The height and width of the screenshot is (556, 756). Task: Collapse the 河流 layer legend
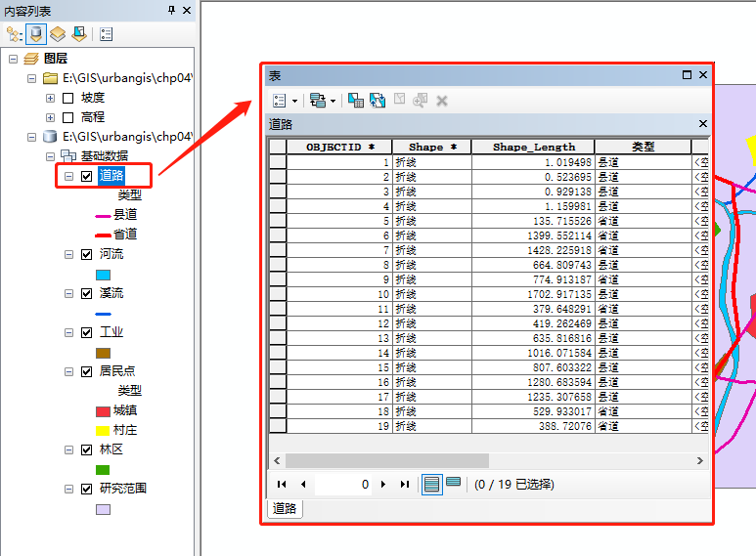[x=68, y=254]
